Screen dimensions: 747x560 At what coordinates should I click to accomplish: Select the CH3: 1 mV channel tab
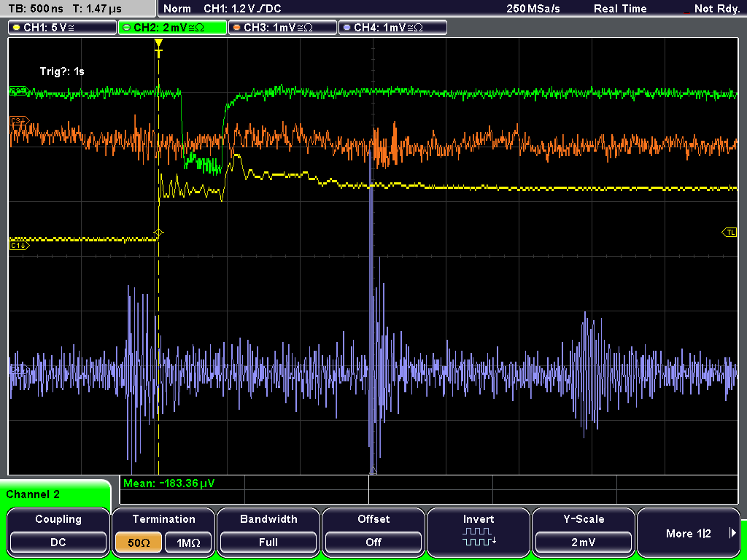coord(282,27)
